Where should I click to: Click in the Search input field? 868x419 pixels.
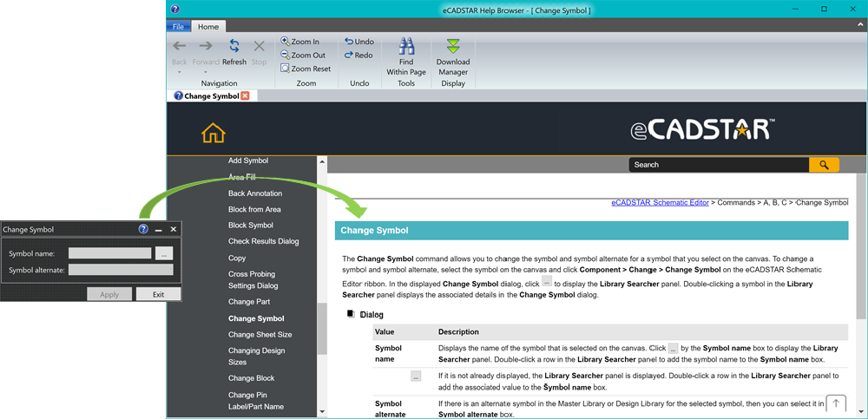click(719, 164)
